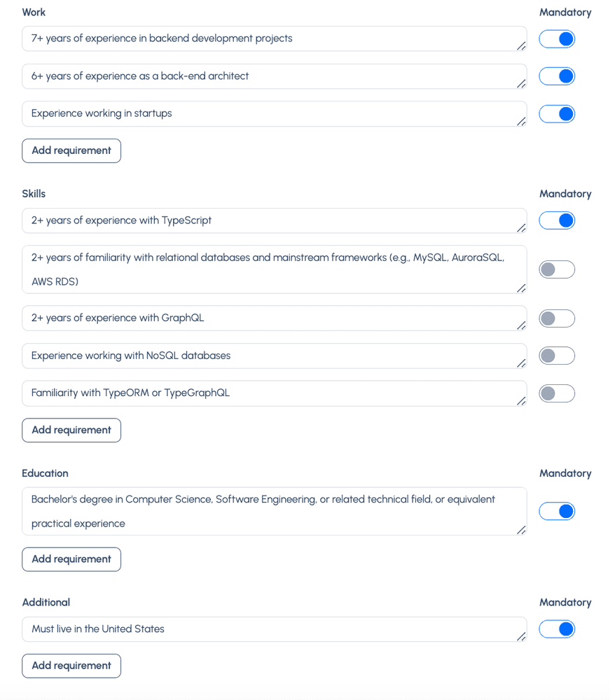Toggle mandatory switch for TypeScript requirement
The width and height of the screenshot is (610, 700).
tap(556, 220)
